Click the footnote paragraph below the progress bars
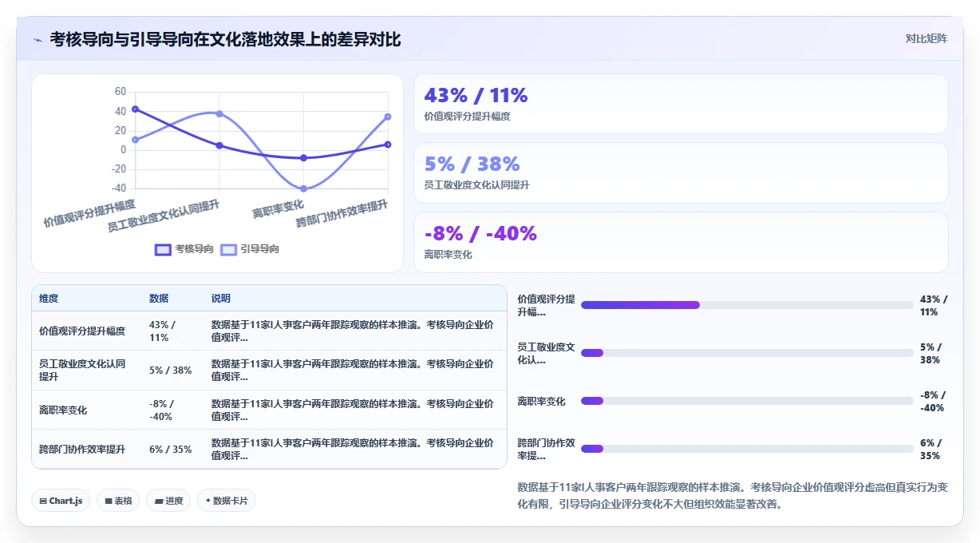Image resolution: width=980 pixels, height=543 pixels. (734, 495)
